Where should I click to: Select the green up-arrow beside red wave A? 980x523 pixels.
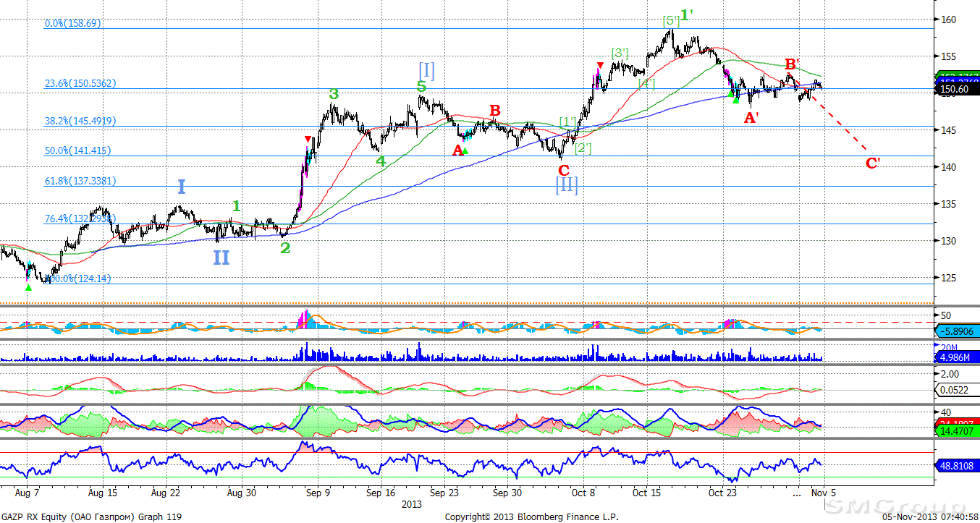click(465, 151)
